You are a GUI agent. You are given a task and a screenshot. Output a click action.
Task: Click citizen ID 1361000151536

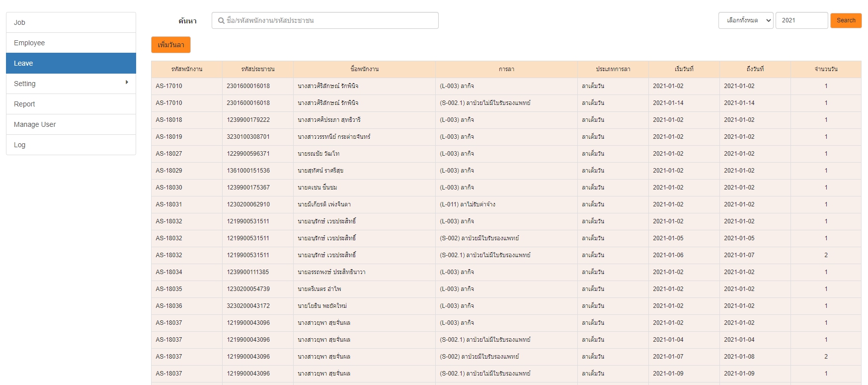[248, 171]
